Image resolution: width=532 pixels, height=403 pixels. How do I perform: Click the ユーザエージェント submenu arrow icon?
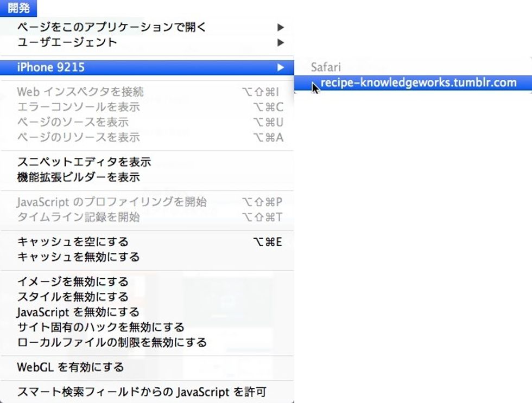281,42
